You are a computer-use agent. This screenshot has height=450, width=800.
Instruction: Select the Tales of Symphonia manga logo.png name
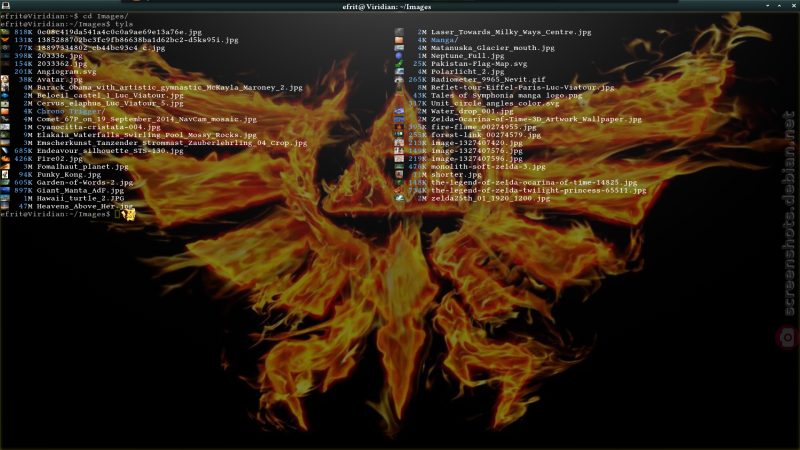point(507,95)
